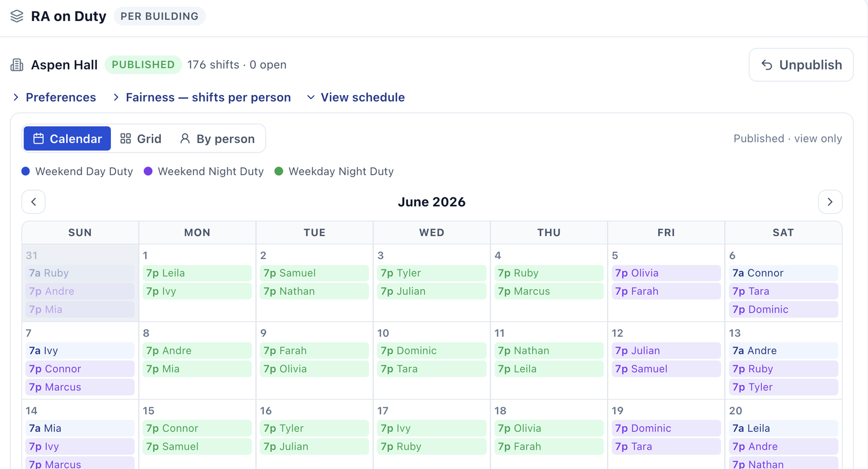Open 7p Tara shift on June 6

(783, 291)
